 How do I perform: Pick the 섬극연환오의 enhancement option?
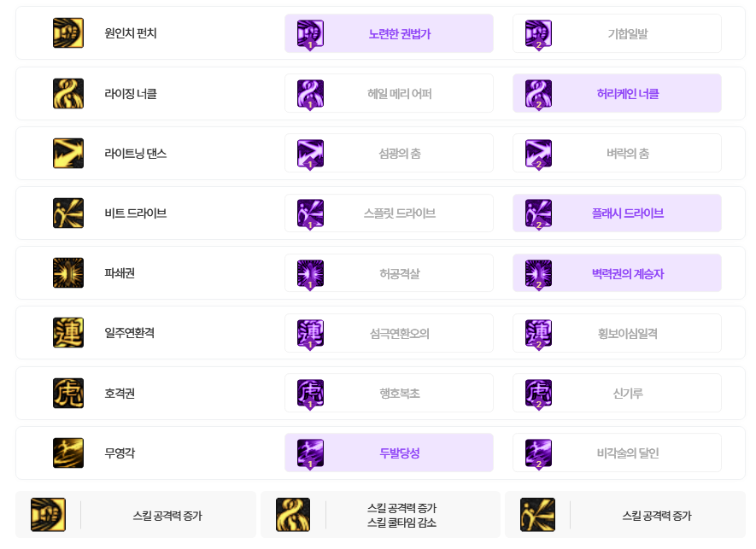pyautogui.click(x=389, y=333)
